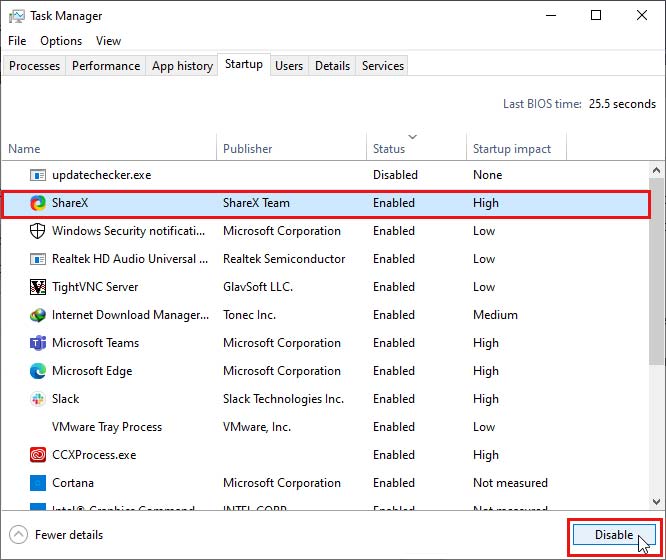Click the Medium startup impact value

pos(495,315)
